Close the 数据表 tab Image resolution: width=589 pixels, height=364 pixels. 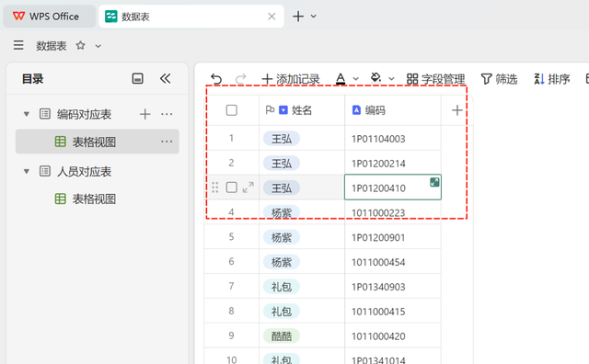271,17
